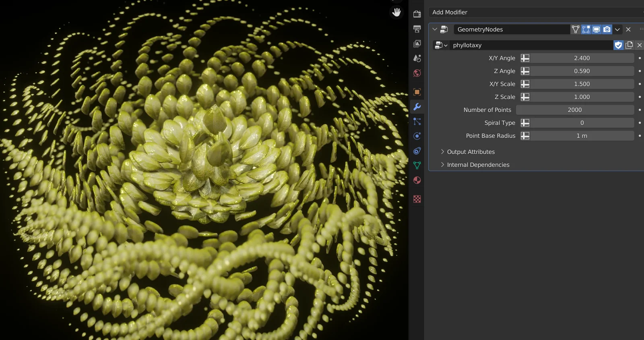Open the Scene properties tab

click(x=417, y=58)
